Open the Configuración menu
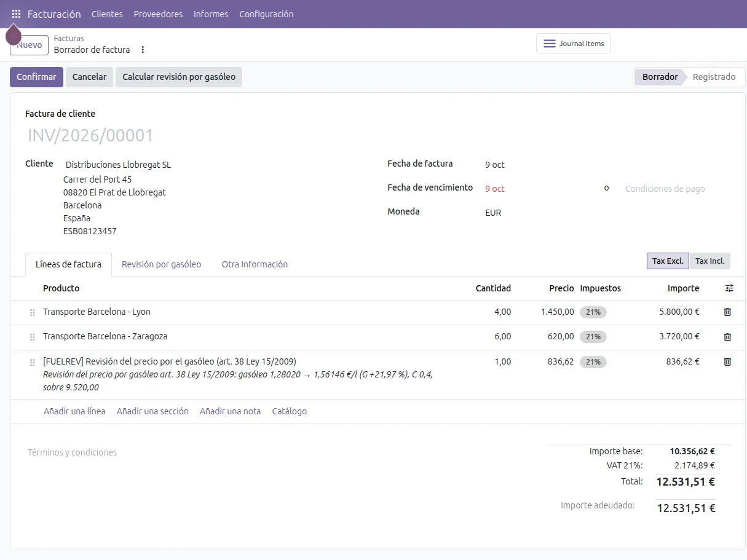This screenshot has height=560, width=747. click(266, 14)
